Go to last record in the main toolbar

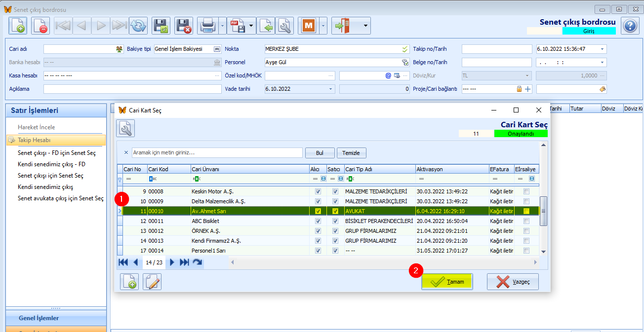coord(120,26)
